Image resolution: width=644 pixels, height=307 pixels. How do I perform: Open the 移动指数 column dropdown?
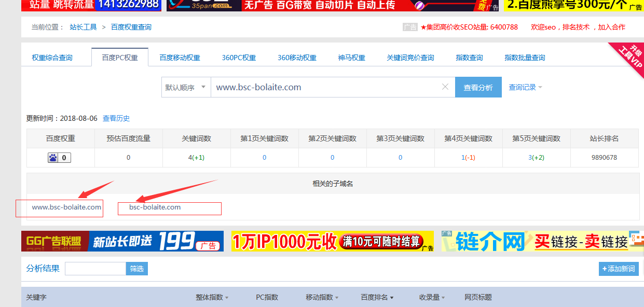pos(322,297)
